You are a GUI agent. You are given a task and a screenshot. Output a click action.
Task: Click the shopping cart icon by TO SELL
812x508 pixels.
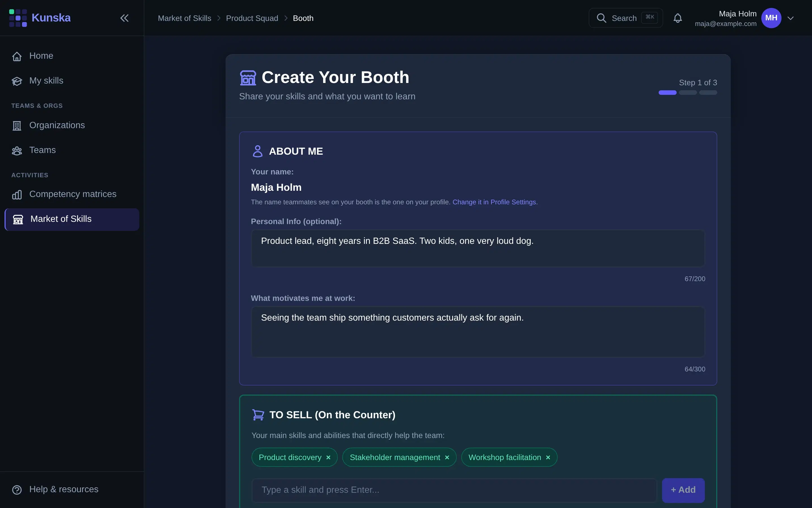pos(258,415)
